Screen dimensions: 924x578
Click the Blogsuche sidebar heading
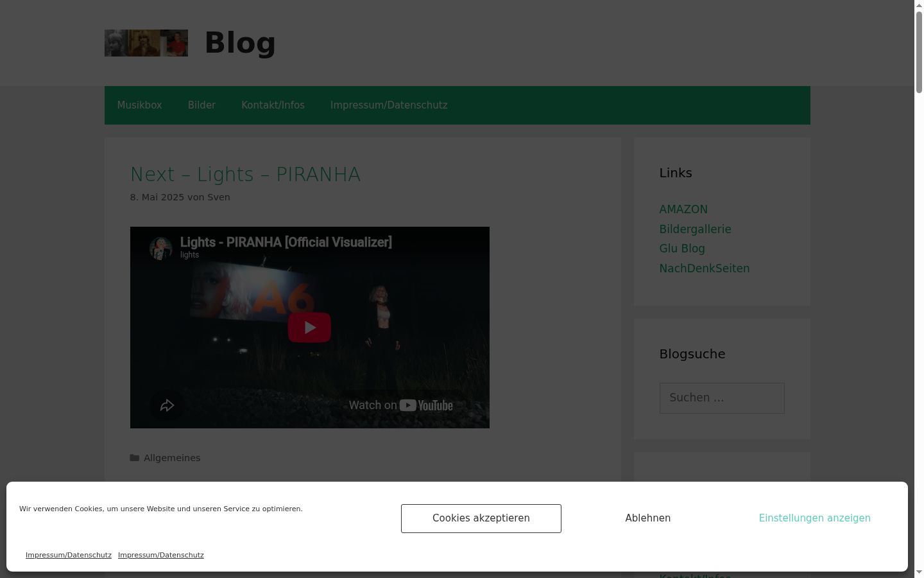click(x=692, y=354)
